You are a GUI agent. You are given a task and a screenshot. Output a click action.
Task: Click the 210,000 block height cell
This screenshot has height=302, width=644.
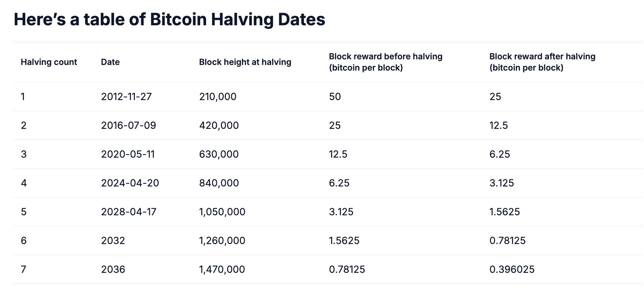[x=218, y=97]
